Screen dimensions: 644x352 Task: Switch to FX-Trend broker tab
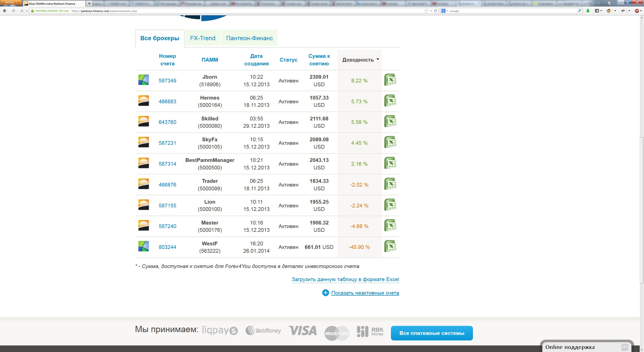coord(203,38)
